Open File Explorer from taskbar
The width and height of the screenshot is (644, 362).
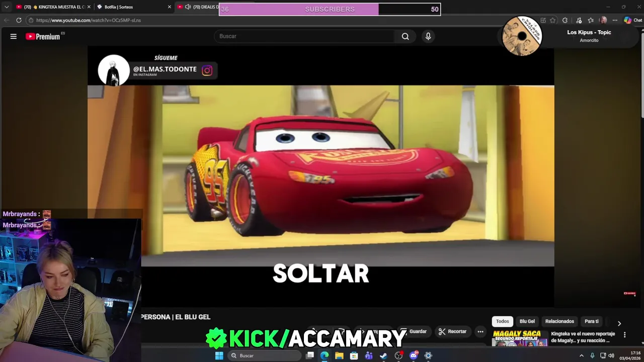[x=339, y=355]
